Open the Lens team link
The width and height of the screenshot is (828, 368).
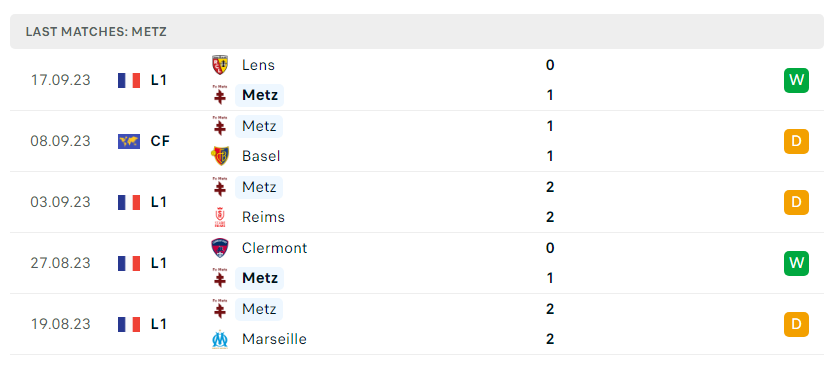pyautogui.click(x=258, y=65)
